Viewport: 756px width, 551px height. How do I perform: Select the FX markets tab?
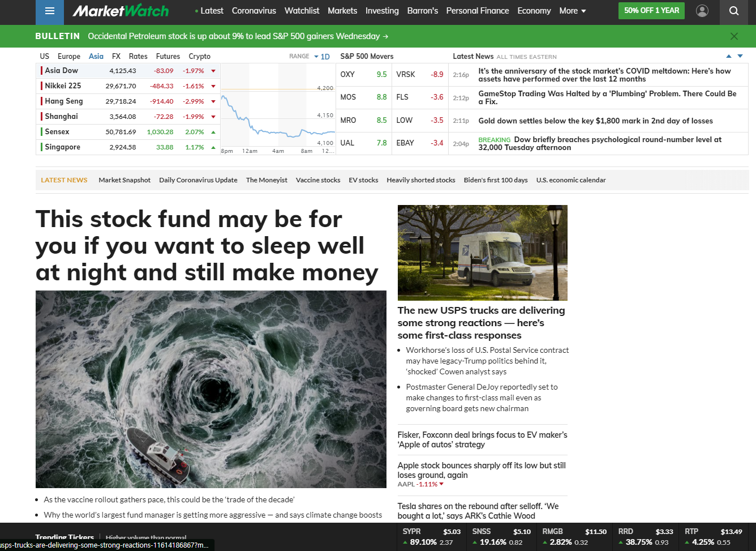tap(116, 56)
